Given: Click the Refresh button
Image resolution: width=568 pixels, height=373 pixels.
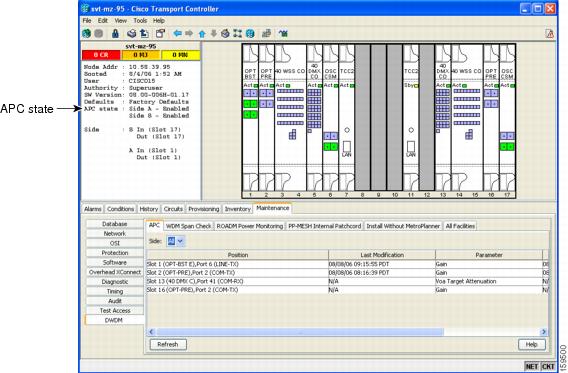Looking at the screenshot, I should click(168, 344).
